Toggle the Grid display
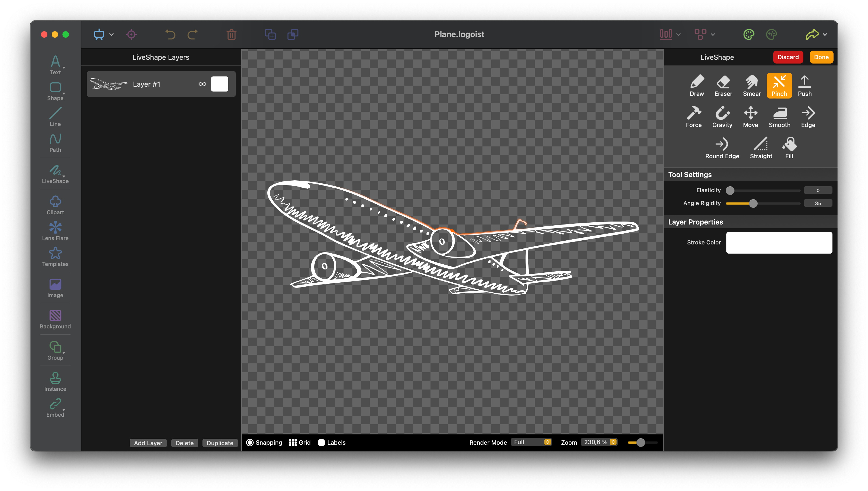Viewport: 868px width, 491px height. [x=300, y=443]
